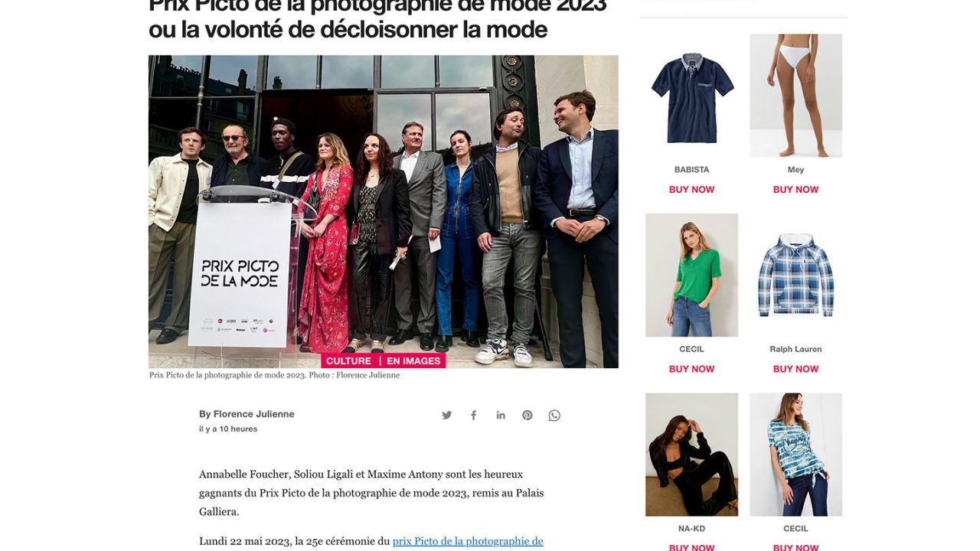View NA-KD black outfit product image
This screenshot has width=980, height=551.
[691, 455]
